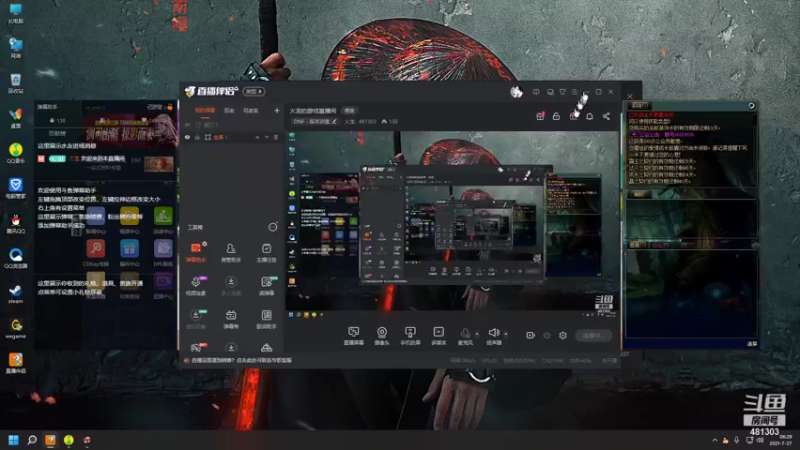Open the 读弹幕 tool in toolbox
This screenshot has width=800, height=450.
(x=266, y=286)
